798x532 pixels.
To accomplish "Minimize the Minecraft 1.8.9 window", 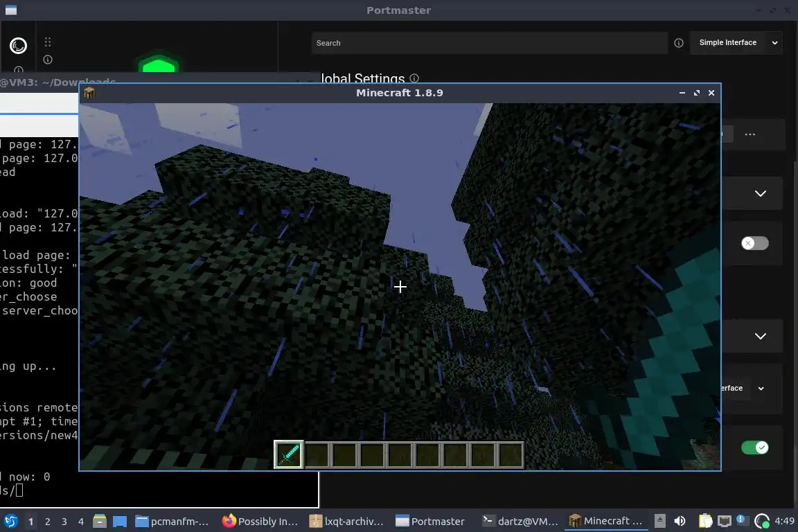I will point(682,93).
